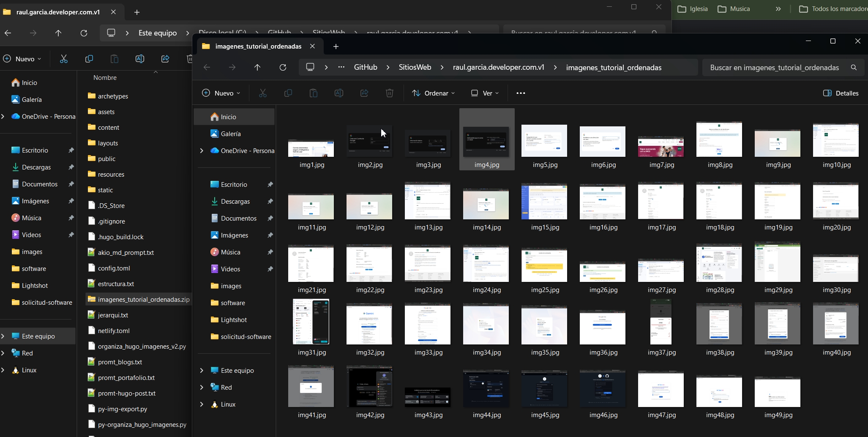Rename a file using the Rename icon
Screen dimensions: 868x437
click(x=339, y=93)
